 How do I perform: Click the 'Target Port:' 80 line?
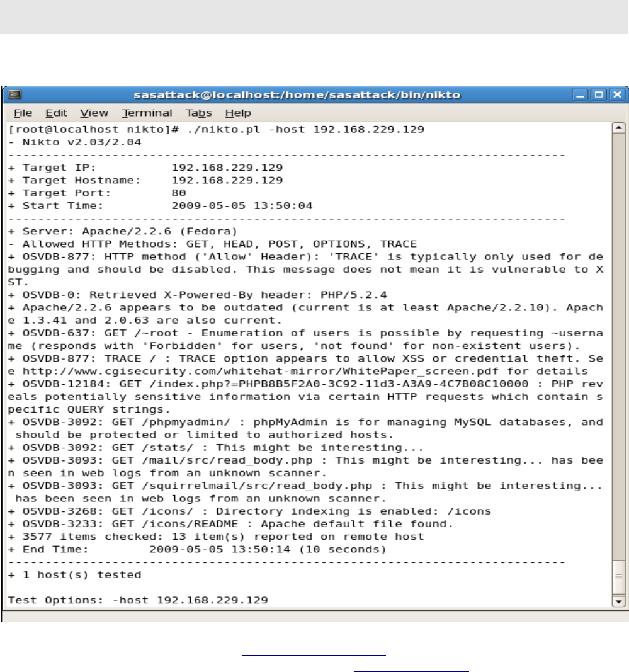click(97, 193)
